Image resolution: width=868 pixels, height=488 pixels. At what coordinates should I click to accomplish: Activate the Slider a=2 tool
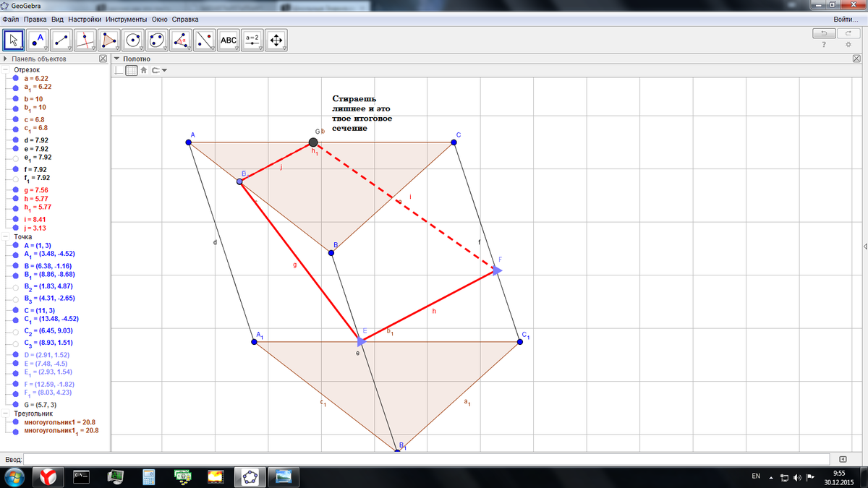coord(252,40)
